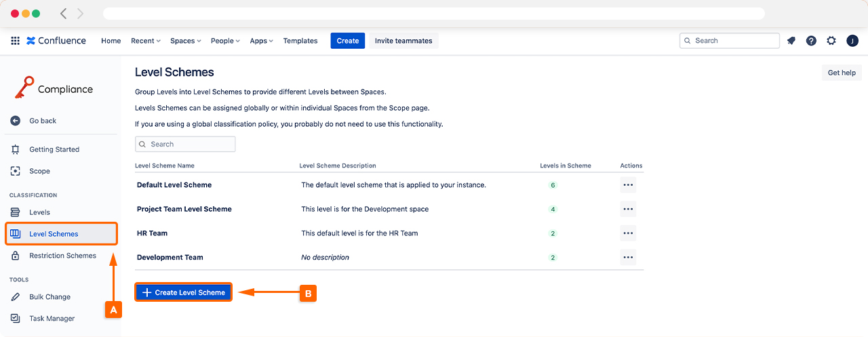The width and height of the screenshot is (868, 337).
Task: Open actions menu for Default Level Scheme
Action: pyautogui.click(x=628, y=185)
